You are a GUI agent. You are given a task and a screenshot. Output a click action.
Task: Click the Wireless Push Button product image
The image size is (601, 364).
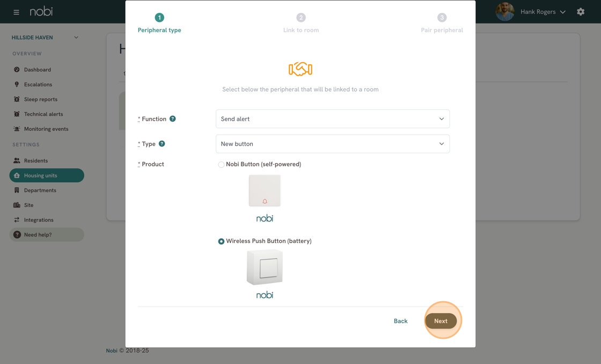(x=265, y=267)
